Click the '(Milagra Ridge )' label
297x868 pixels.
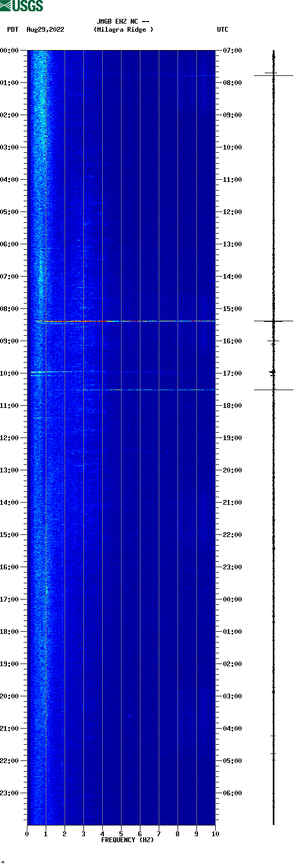pyautogui.click(x=123, y=30)
